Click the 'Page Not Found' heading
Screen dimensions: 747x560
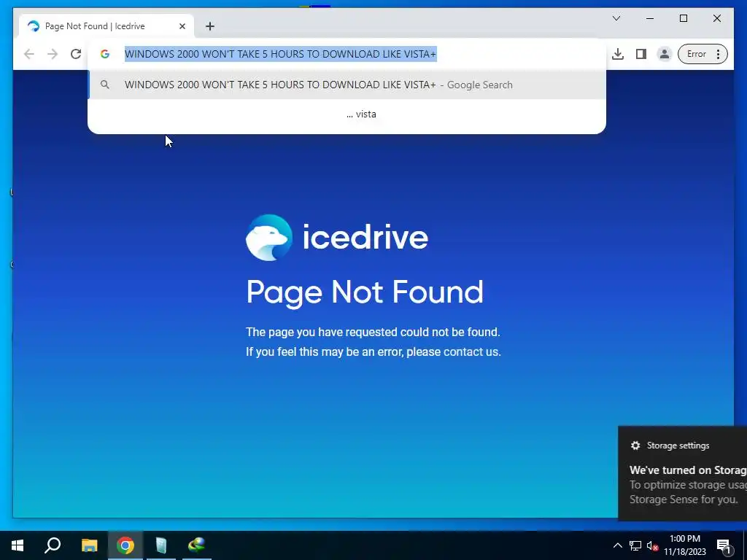(x=365, y=292)
